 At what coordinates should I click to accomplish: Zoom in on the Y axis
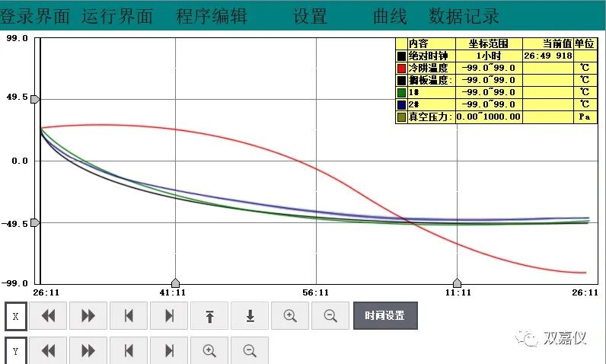click(209, 350)
